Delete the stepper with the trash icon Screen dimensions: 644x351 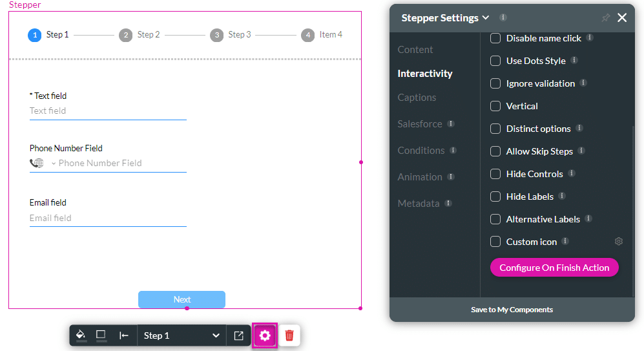[289, 335]
